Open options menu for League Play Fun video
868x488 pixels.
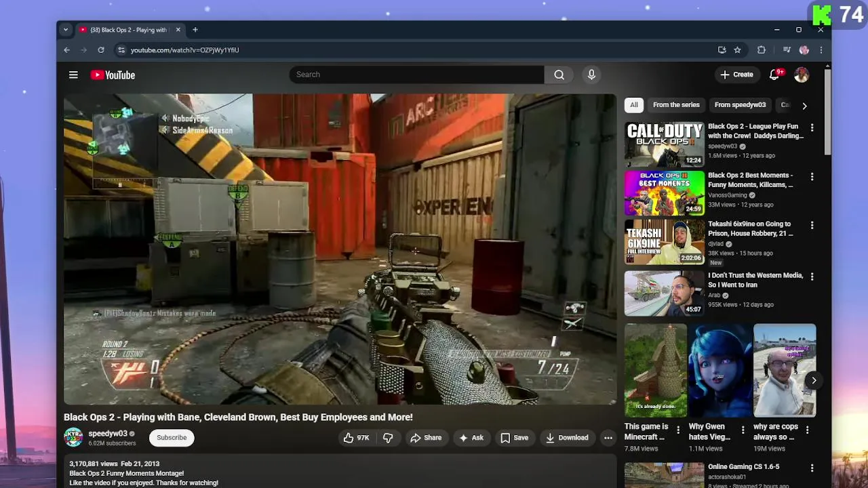(x=812, y=127)
